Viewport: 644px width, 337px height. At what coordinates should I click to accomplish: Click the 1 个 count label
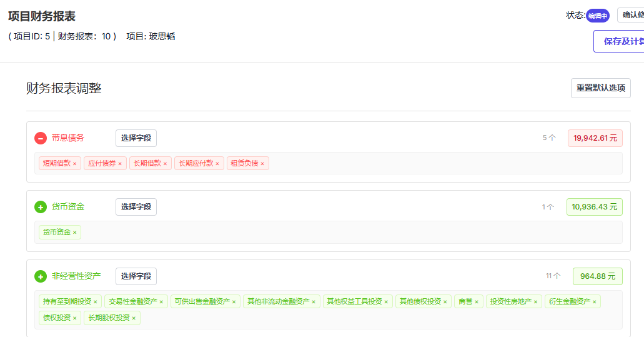click(548, 207)
